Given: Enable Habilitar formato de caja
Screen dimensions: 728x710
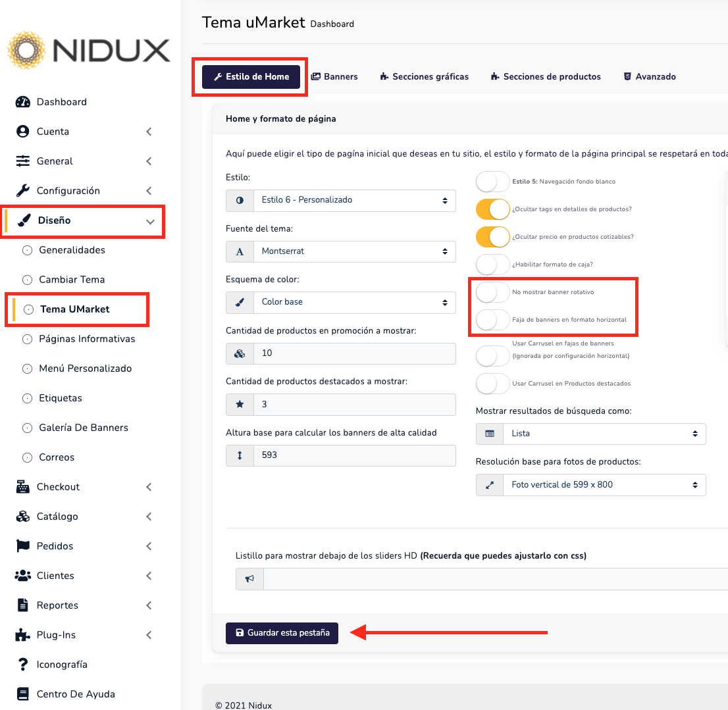Looking at the screenshot, I should pyautogui.click(x=492, y=265).
